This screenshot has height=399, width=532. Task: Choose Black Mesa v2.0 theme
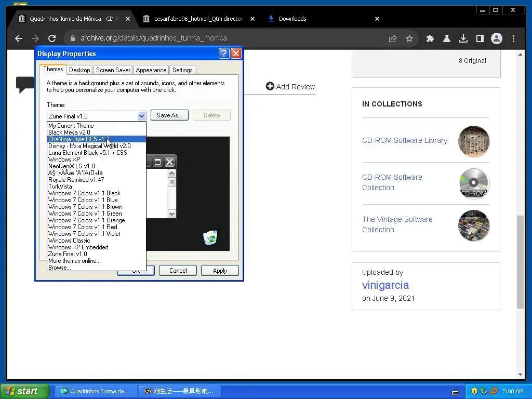96,132
